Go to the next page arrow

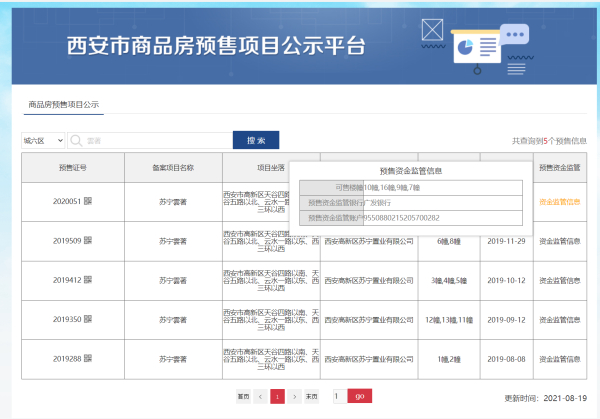[295, 396]
